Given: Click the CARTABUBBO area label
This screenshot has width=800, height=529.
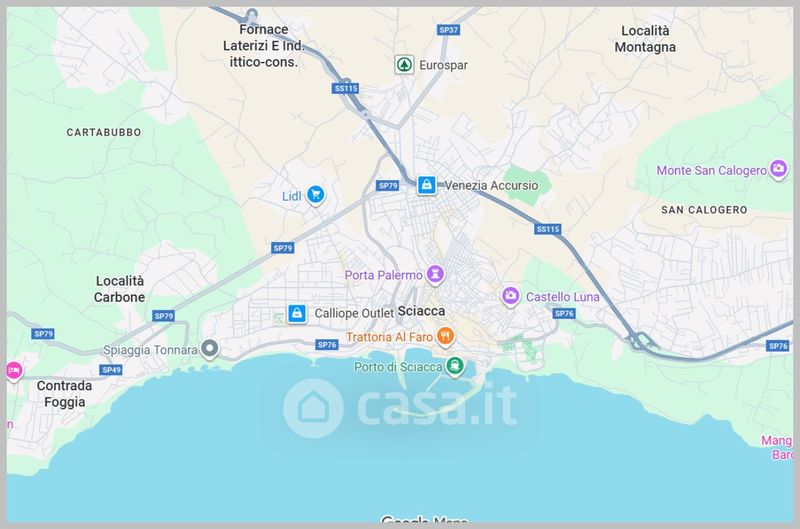Looking at the screenshot, I should 104,132.
